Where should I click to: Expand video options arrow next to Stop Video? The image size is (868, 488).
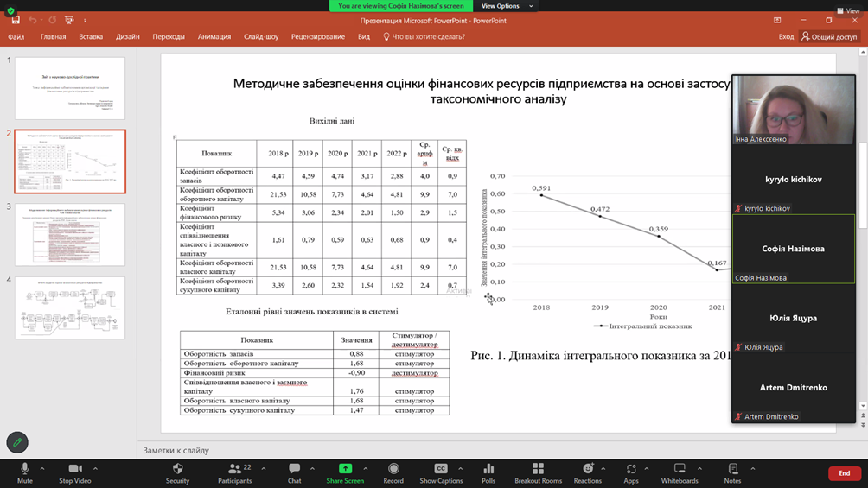[95, 469]
